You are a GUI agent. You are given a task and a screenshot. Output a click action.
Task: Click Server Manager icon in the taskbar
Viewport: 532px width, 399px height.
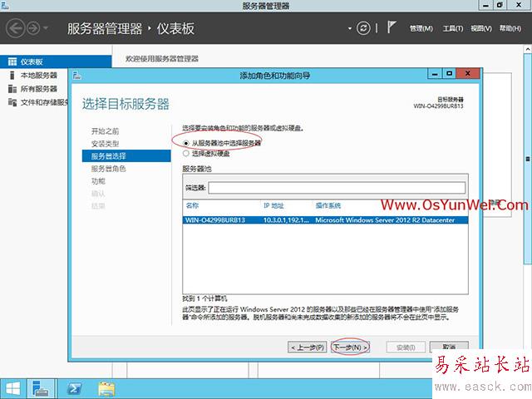[41, 389]
